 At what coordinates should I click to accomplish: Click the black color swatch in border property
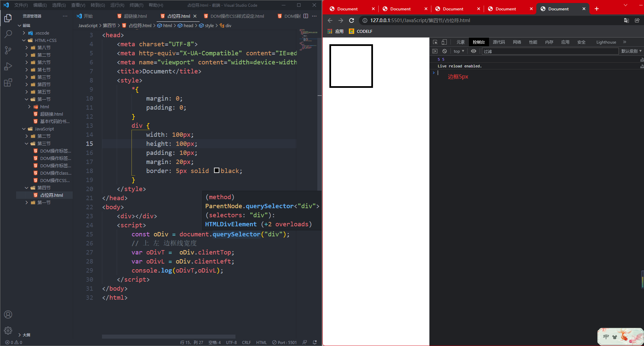click(x=216, y=170)
